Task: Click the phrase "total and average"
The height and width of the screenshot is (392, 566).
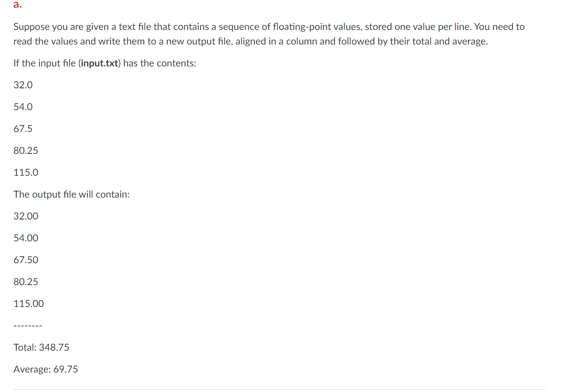Action: point(449,41)
